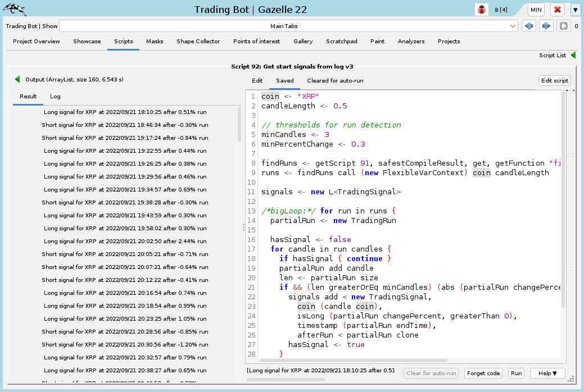Click the gray home icon button
584x392 pixels.
coord(563,26)
